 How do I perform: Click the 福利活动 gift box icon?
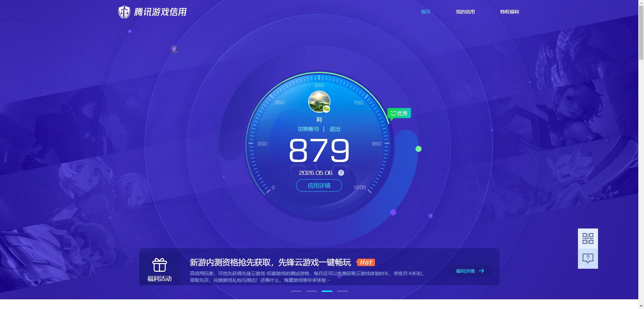160,265
